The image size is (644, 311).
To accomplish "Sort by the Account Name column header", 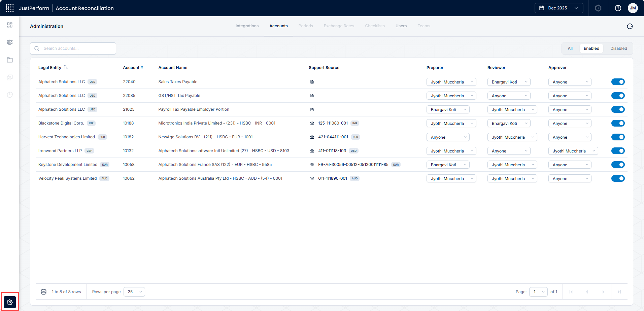I will [x=173, y=68].
